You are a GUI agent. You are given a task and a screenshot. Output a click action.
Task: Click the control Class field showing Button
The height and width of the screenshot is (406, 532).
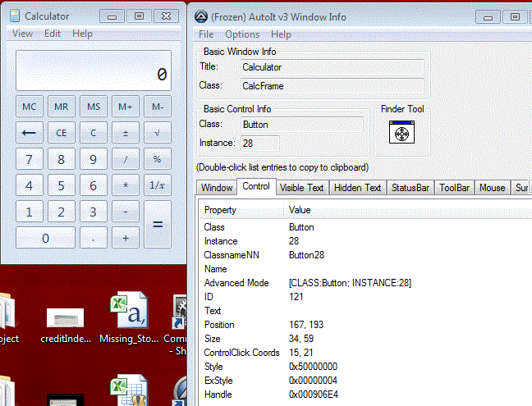pyautogui.click(x=302, y=125)
